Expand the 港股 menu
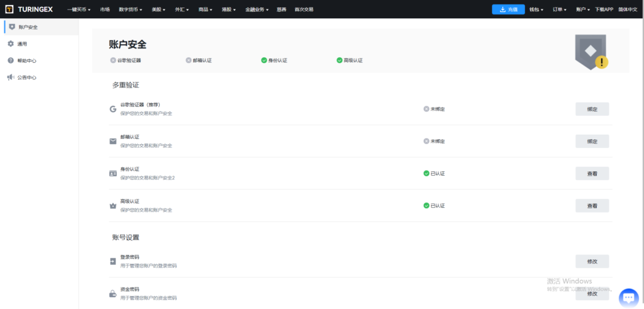This screenshot has height=309, width=644. tap(229, 9)
